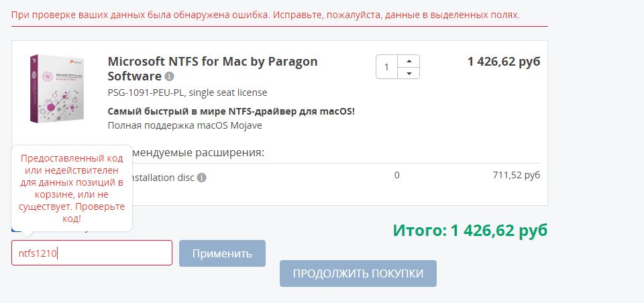644x303 pixels.
Task: Click the quantity field showing 1
Action: [387, 67]
